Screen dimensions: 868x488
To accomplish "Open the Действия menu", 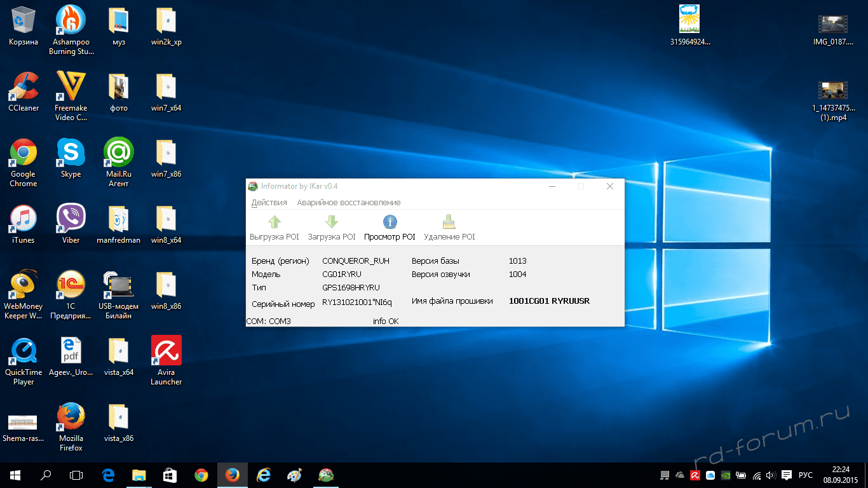I will click(269, 203).
